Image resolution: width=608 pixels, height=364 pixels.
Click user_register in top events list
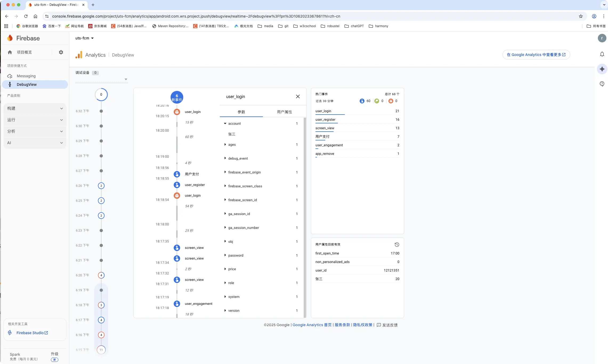pyautogui.click(x=325, y=120)
